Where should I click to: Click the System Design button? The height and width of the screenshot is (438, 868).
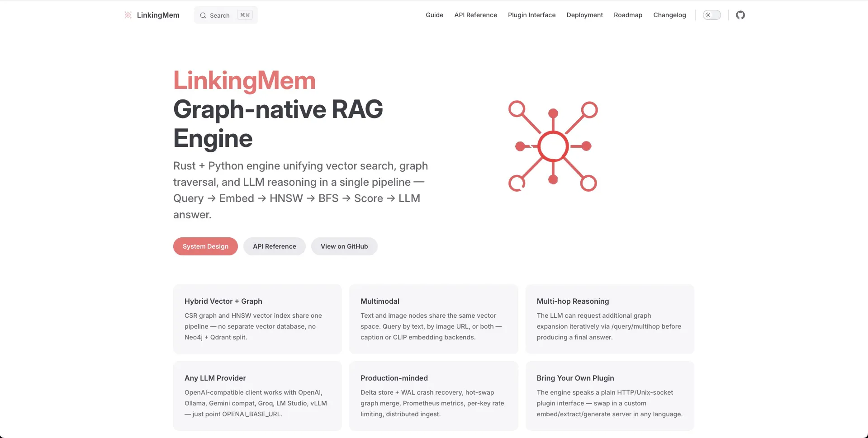tap(205, 246)
